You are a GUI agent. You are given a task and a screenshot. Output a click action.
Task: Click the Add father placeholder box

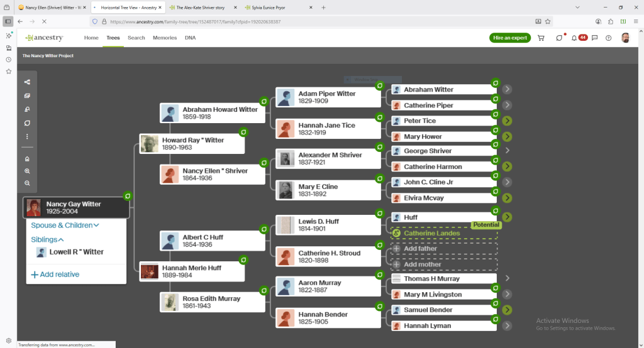443,249
